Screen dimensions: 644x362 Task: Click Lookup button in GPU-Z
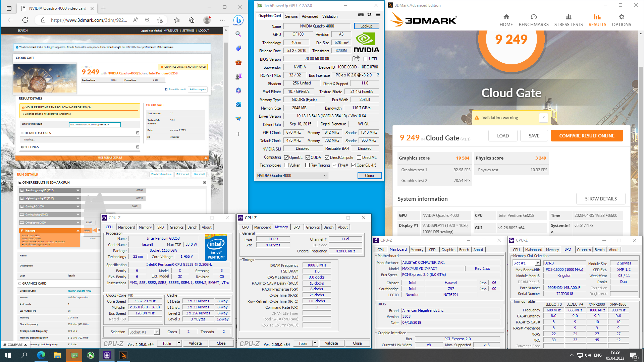click(x=366, y=26)
